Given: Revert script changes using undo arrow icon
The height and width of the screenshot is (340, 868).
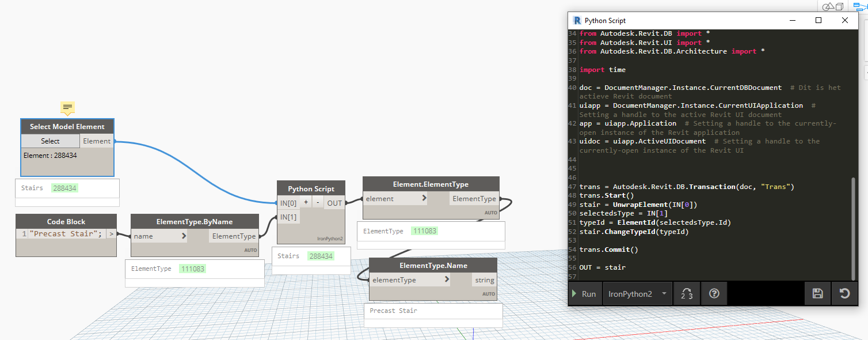Looking at the screenshot, I should click(844, 293).
